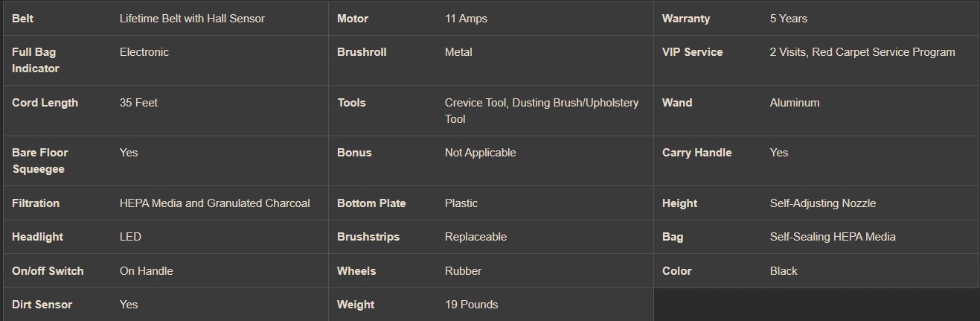Select the Warranty 5 Years text

788,19
